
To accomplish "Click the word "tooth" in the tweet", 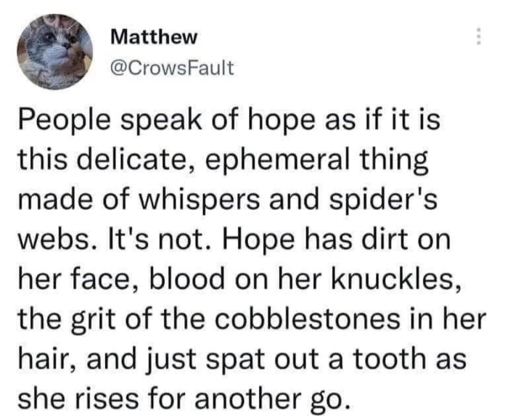I will coord(389,358).
